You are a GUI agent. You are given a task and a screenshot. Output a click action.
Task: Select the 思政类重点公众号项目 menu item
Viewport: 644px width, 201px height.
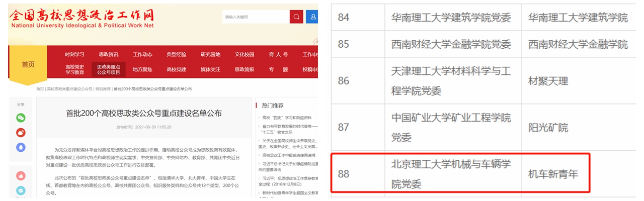tap(108, 69)
